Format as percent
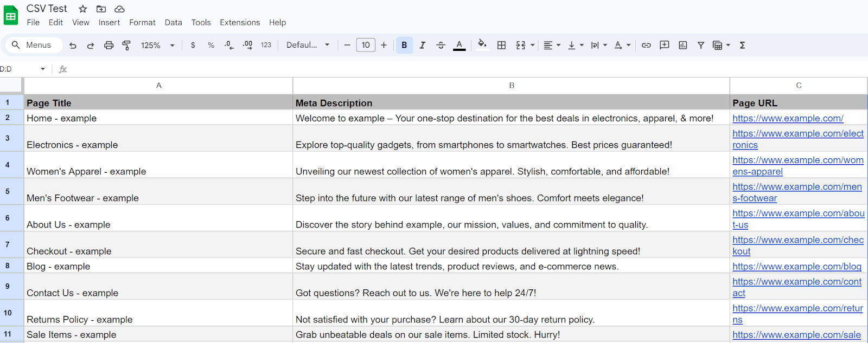 pos(211,46)
